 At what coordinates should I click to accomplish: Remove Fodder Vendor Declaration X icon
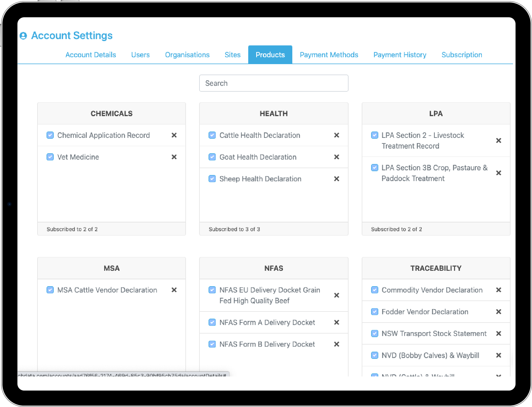click(x=498, y=312)
